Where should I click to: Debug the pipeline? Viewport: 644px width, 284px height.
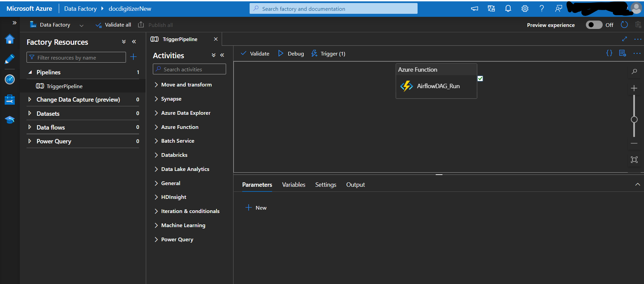(291, 54)
